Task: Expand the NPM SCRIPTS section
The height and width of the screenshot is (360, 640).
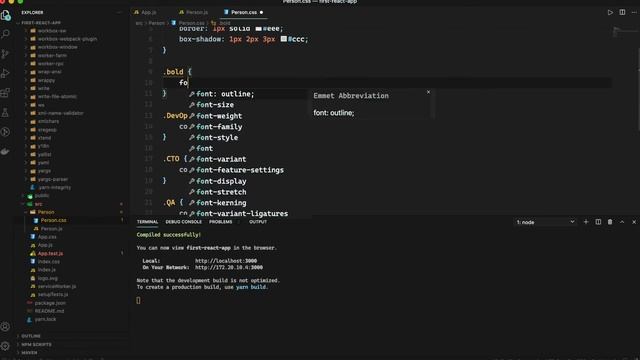Action: tap(36, 344)
